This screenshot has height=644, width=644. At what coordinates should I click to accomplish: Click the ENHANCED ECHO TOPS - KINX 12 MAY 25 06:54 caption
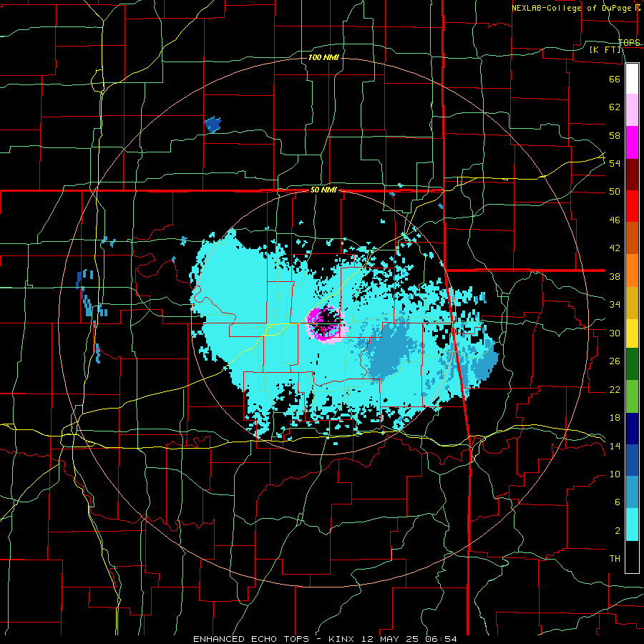coord(325,639)
